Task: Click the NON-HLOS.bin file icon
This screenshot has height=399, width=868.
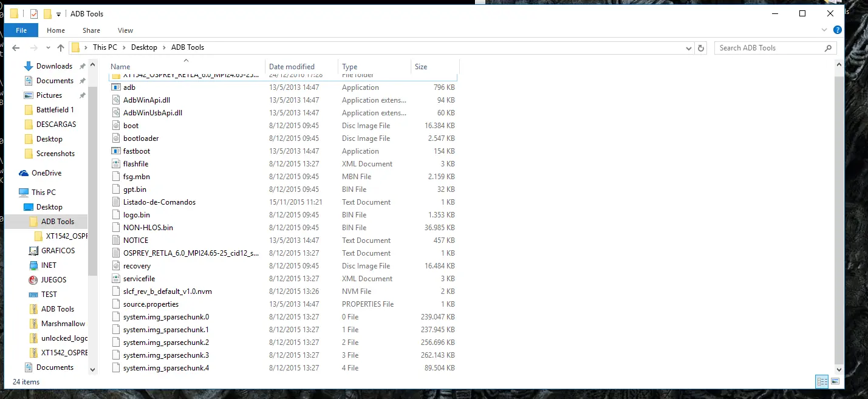Action: (x=117, y=228)
